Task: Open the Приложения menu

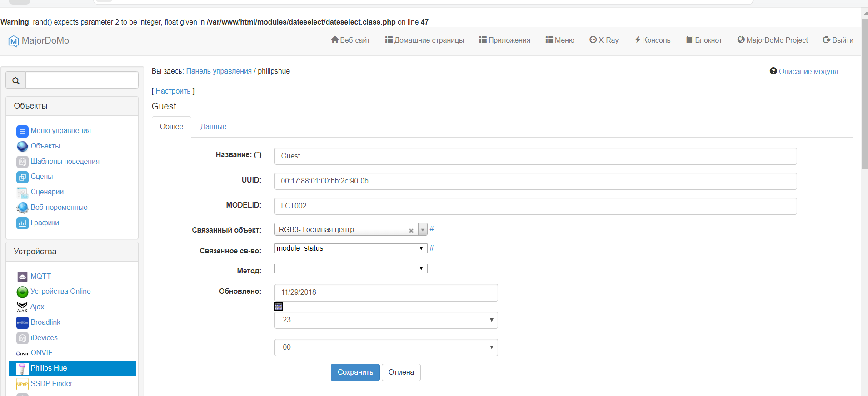Action: tap(504, 40)
